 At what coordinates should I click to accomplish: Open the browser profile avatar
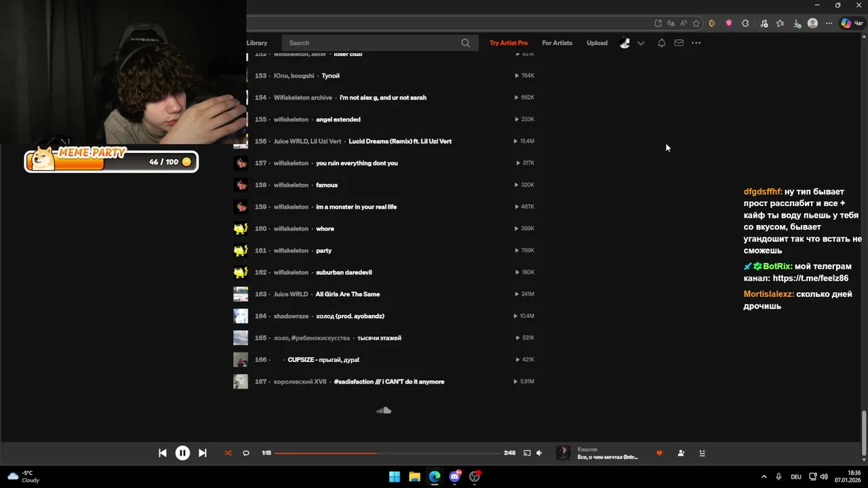click(x=813, y=23)
